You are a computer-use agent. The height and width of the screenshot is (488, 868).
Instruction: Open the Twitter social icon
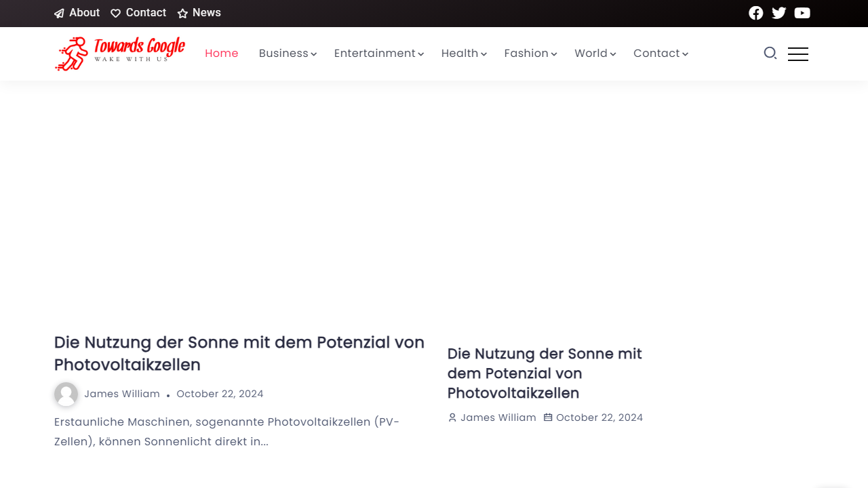pyautogui.click(x=778, y=13)
